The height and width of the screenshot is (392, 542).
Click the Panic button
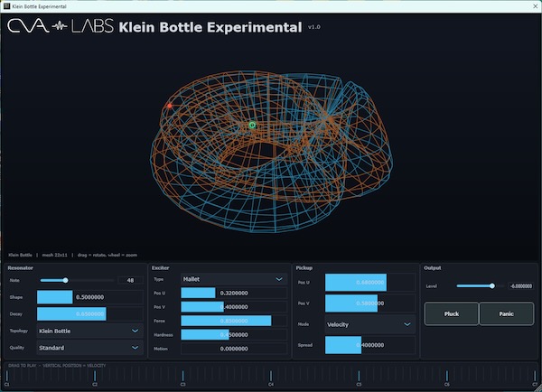click(507, 313)
